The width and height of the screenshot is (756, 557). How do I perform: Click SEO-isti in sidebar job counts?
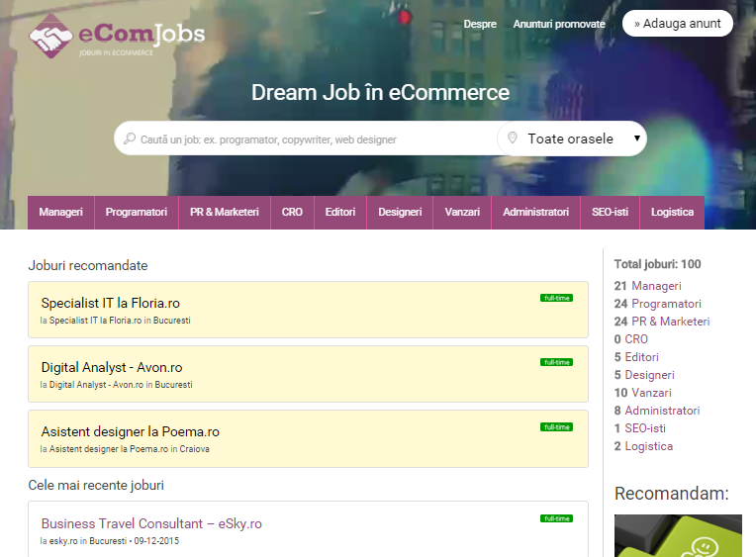(645, 428)
